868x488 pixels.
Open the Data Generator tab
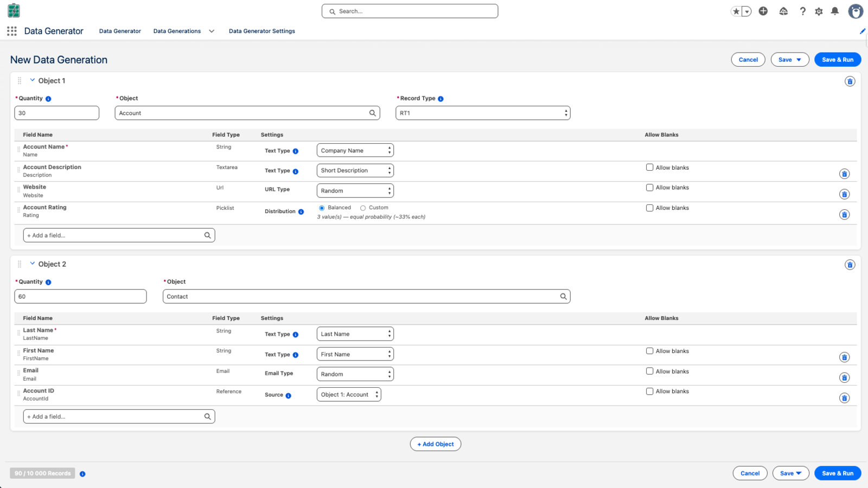[x=120, y=31]
